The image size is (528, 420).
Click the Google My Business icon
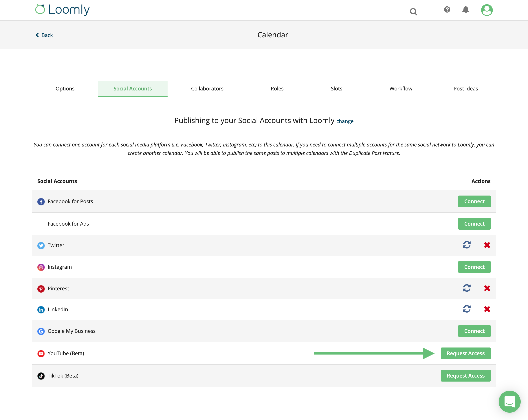click(x=41, y=331)
